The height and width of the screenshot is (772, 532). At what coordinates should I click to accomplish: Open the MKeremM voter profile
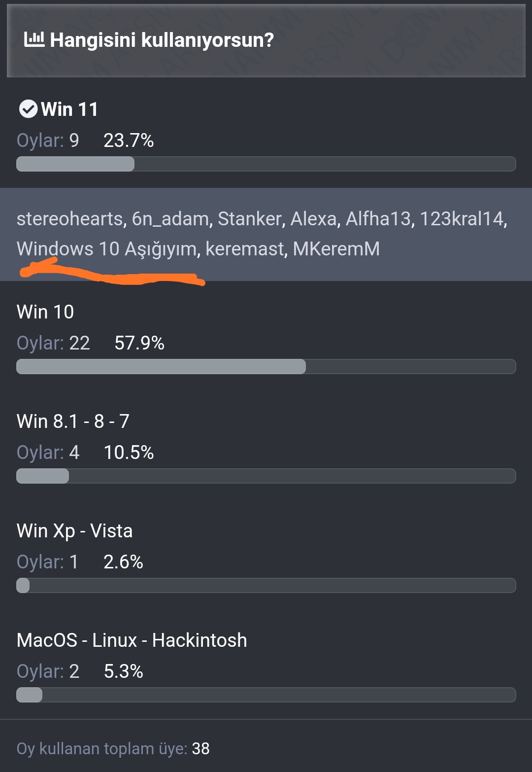[x=336, y=249]
